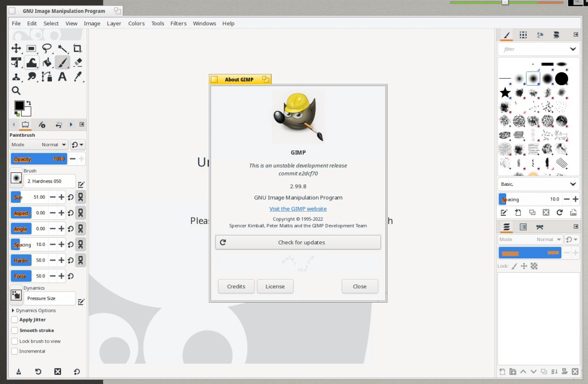Click the brush name field '2. Hardness 050'
The image size is (588, 384).
pyautogui.click(x=50, y=181)
